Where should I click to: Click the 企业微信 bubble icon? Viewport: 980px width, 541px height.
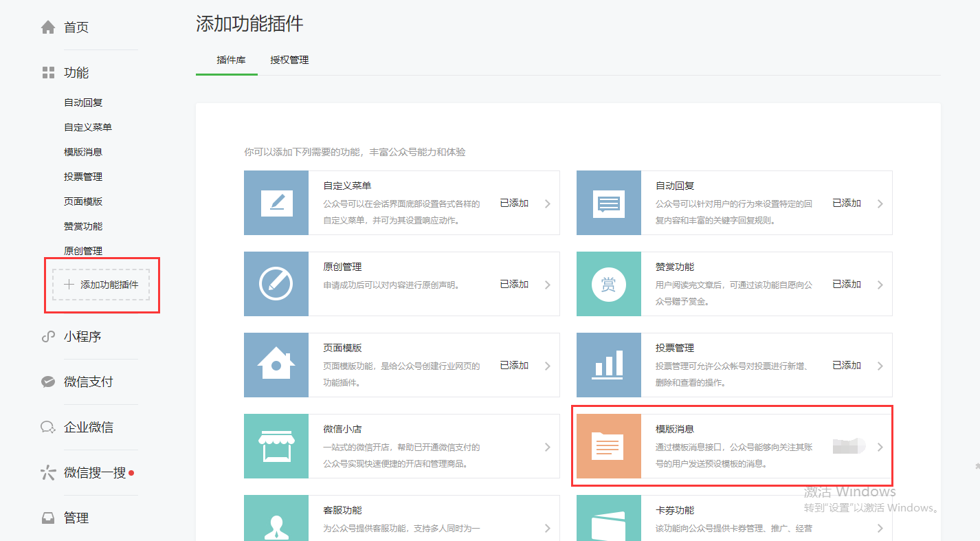(x=48, y=428)
